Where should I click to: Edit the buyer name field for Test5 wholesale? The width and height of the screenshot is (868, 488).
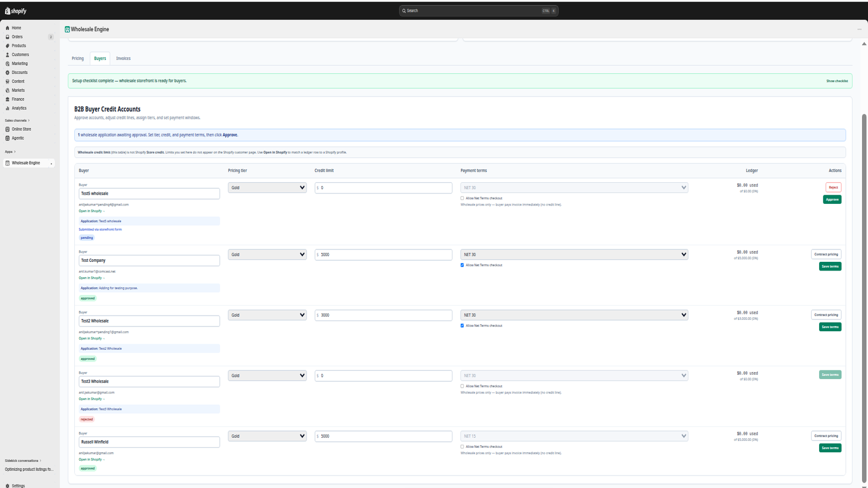click(x=149, y=194)
